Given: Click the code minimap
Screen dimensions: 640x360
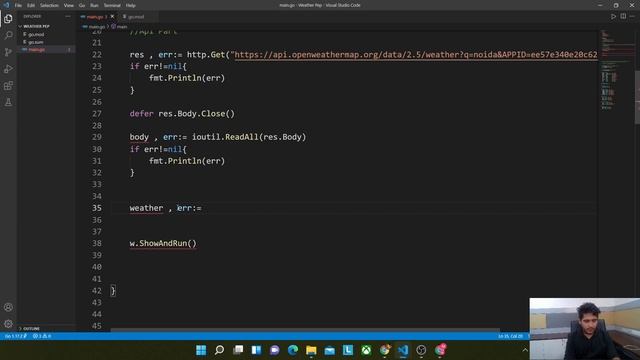Looking at the screenshot, I should [x=616, y=69].
